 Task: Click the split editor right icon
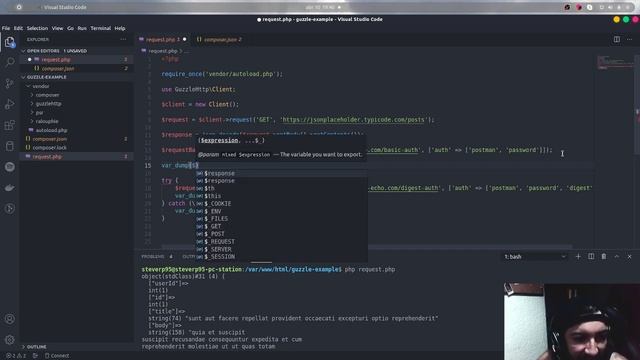click(x=617, y=39)
